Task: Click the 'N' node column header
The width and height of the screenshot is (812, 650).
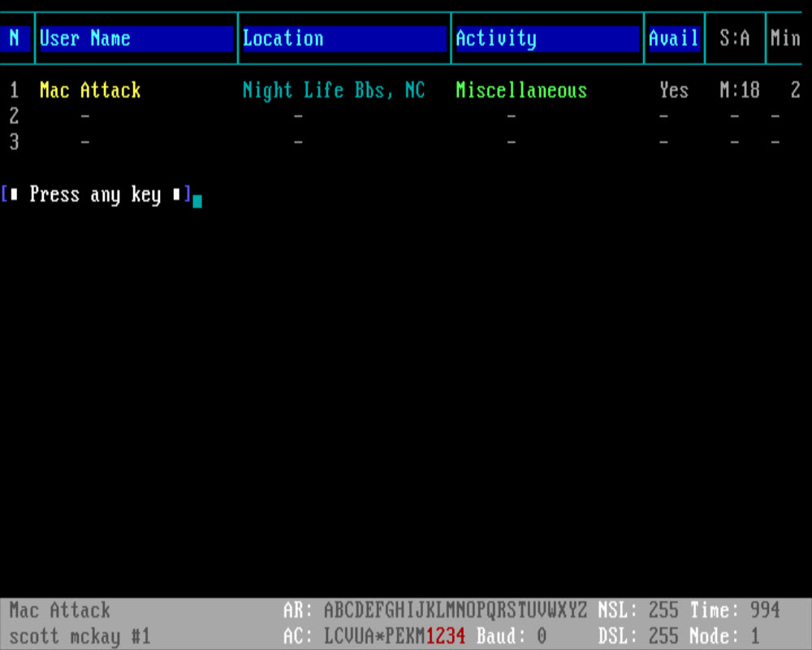Action: pos(15,38)
